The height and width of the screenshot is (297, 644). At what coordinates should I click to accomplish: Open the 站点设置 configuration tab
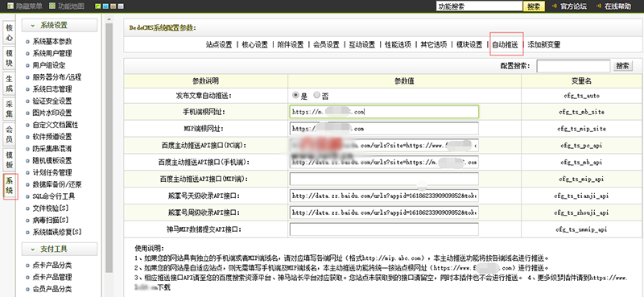point(219,45)
